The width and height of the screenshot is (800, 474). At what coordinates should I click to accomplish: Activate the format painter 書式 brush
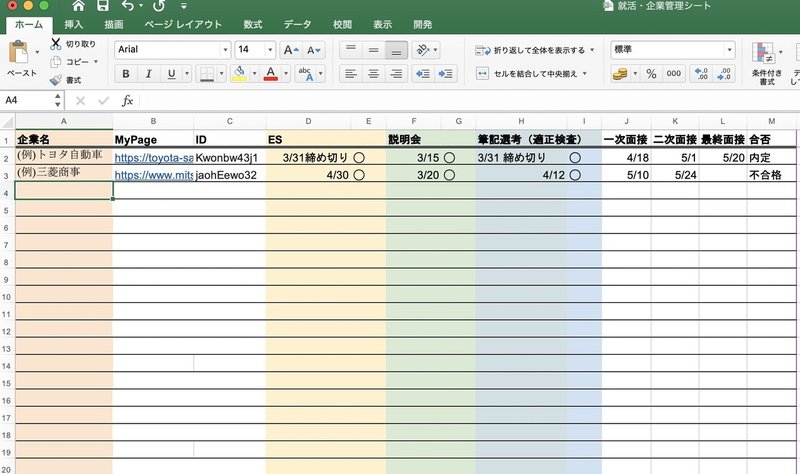pyautogui.click(x=56, y=80)
